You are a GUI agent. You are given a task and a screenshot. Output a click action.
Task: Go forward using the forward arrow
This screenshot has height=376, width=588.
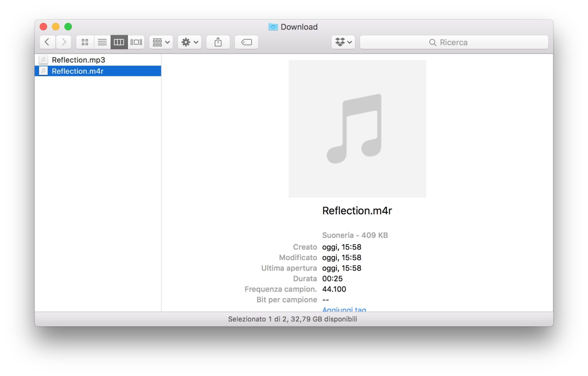click(64, 42)
